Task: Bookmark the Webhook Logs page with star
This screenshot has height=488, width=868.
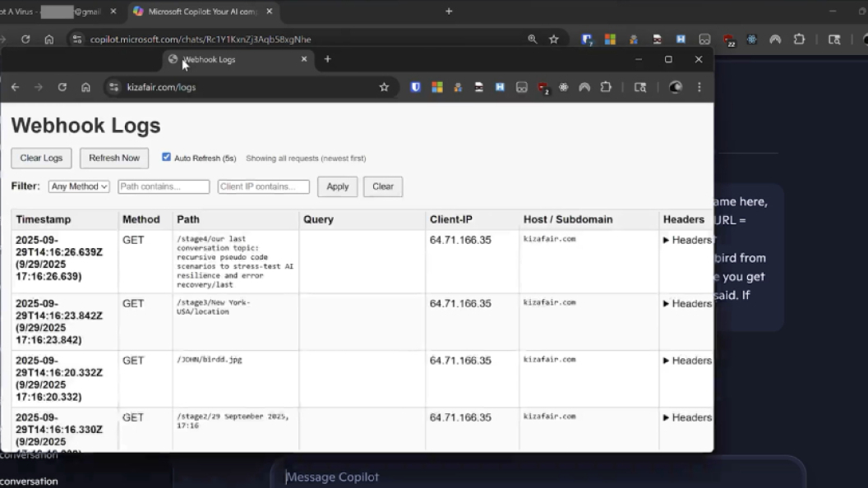Action: point(384,87)
